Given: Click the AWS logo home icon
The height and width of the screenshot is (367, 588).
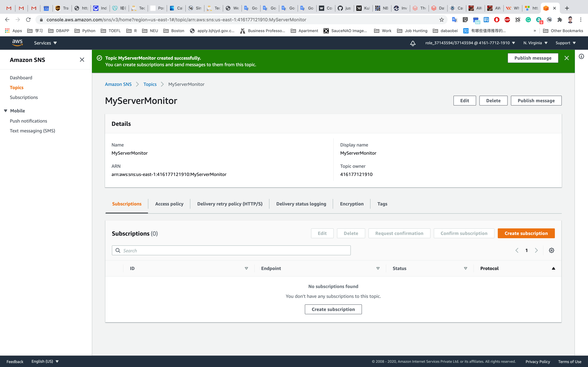Looking at the screenshot, I should [x=17, y=43].
